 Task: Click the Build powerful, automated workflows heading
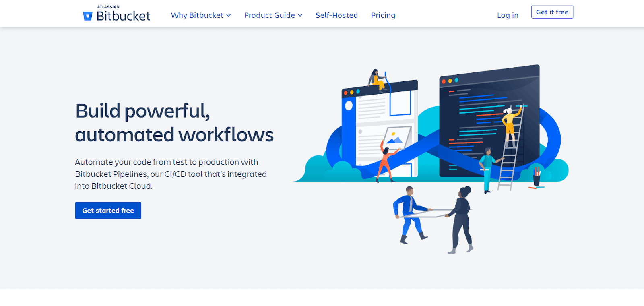pyautogui.click(x=174, y=123)
